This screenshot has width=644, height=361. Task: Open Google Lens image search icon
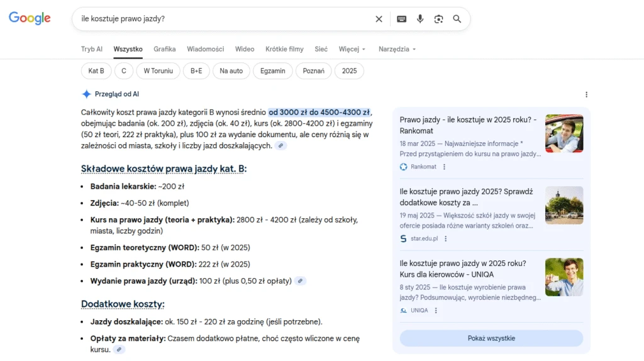(438, 19)
